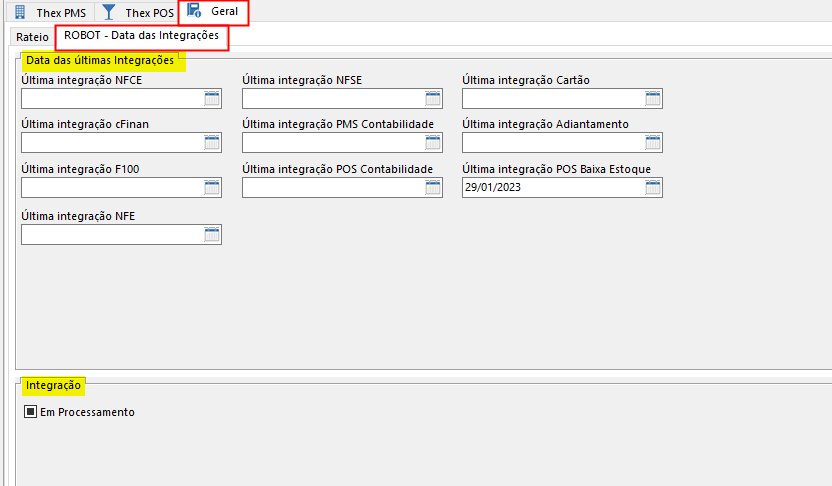Toggle the Em Processamento checkbox

pos(31,412)
